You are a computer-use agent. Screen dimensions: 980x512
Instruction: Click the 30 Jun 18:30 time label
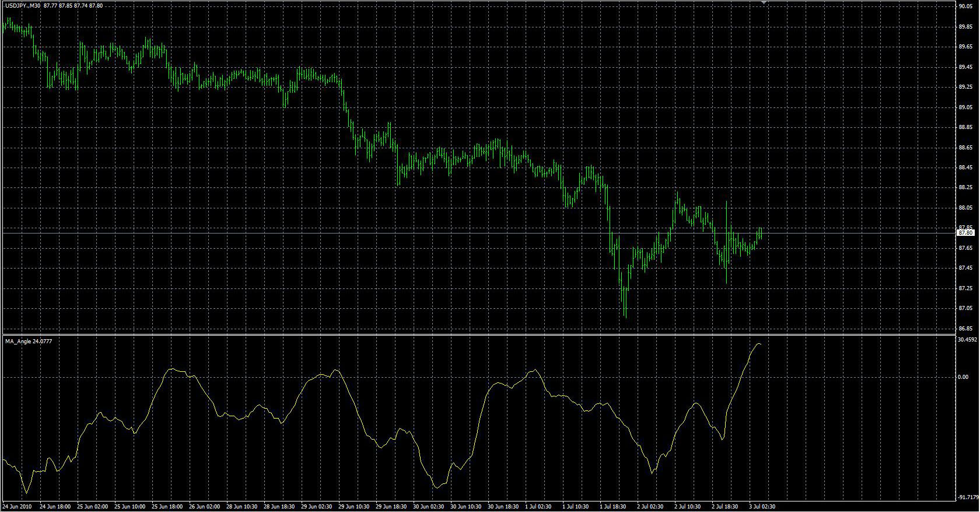[503, 507]
